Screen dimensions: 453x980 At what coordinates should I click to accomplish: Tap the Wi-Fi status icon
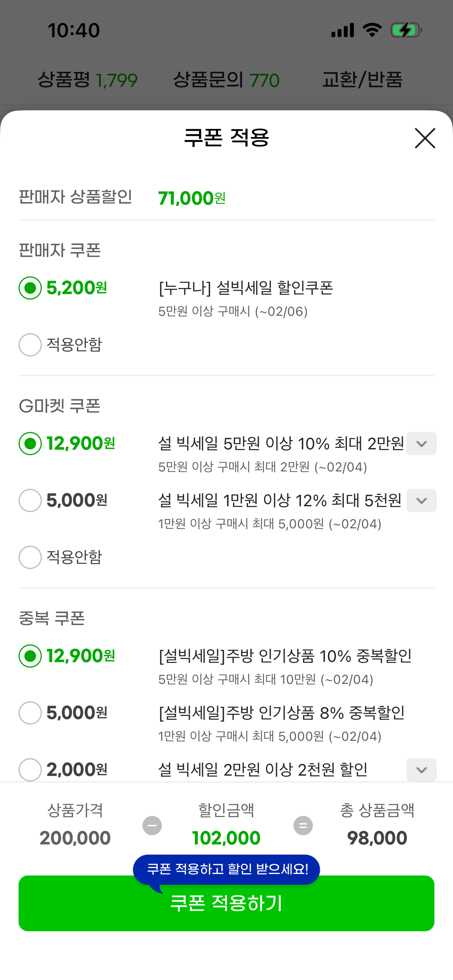coord(372,30)
